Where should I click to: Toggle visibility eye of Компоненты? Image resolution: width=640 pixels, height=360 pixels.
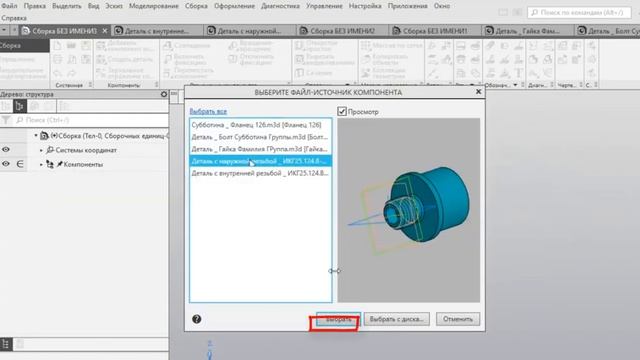[6, 164]
